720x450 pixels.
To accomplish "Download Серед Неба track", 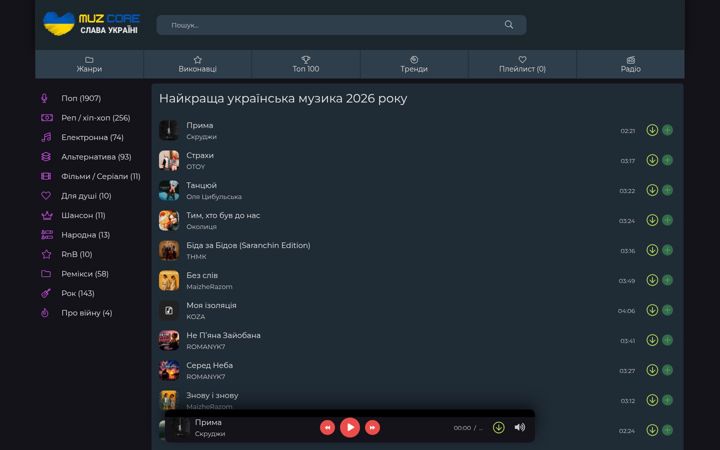I will [652, 370].
